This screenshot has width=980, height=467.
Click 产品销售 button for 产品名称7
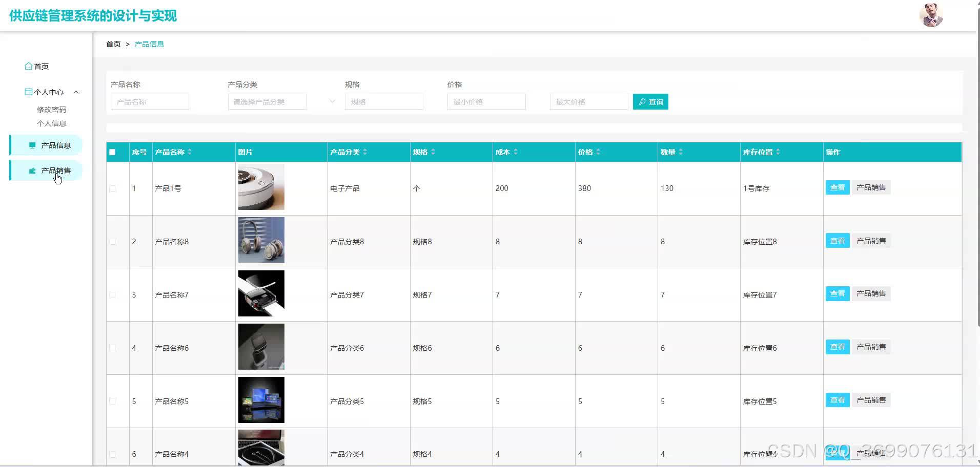pos(871,293)
